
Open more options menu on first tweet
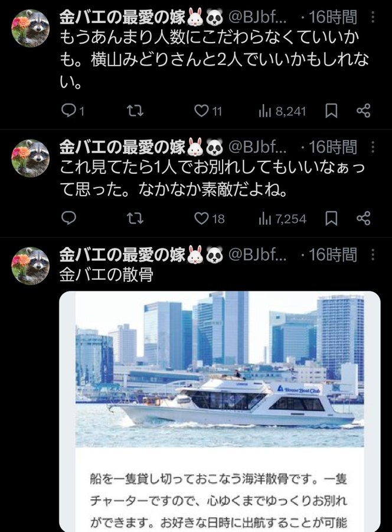coord(373,17)
